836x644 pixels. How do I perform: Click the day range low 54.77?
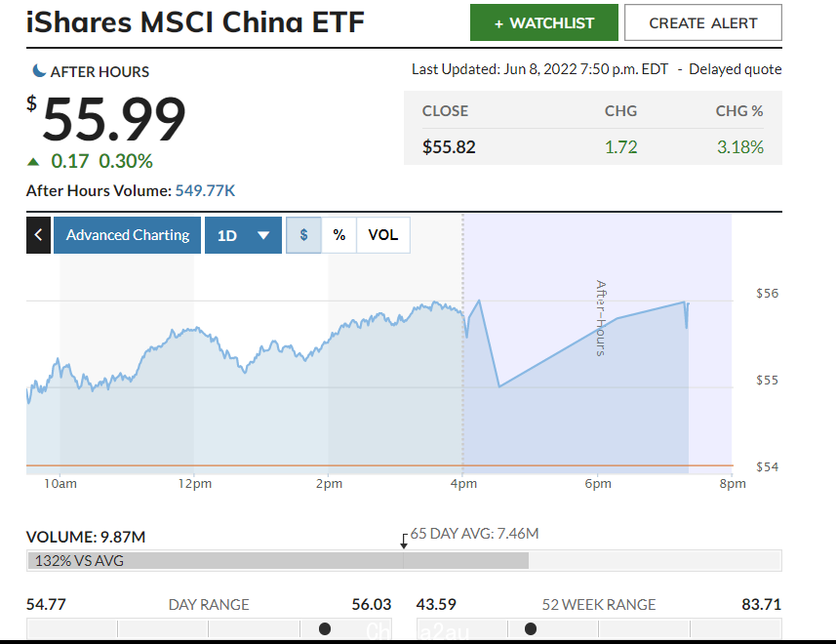[x=46, y=605]
